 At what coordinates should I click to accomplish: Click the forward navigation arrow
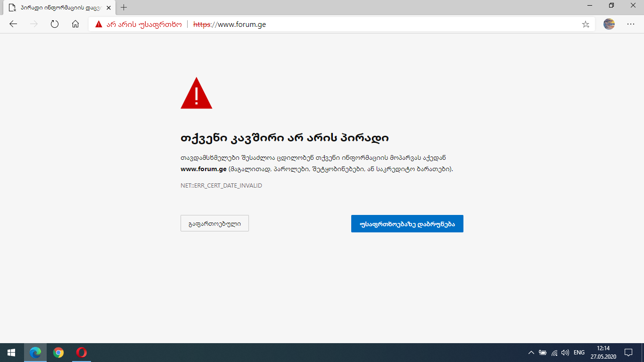click(34, 24)
